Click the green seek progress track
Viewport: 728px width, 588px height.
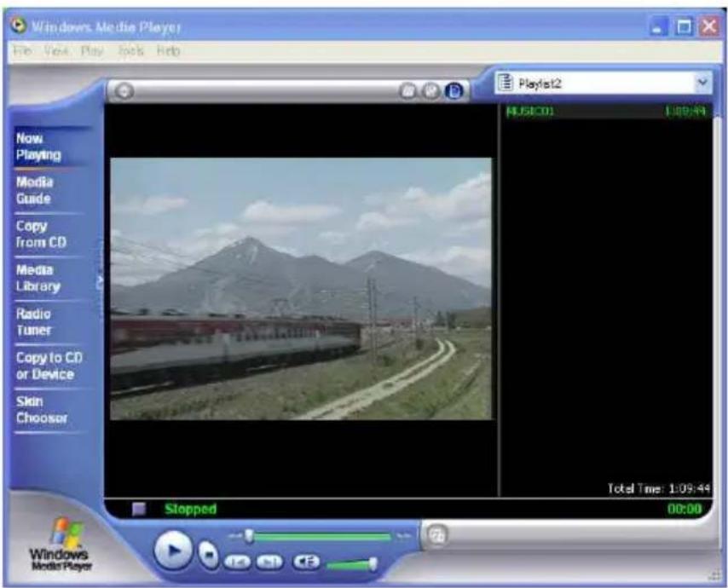coord(323,537)
